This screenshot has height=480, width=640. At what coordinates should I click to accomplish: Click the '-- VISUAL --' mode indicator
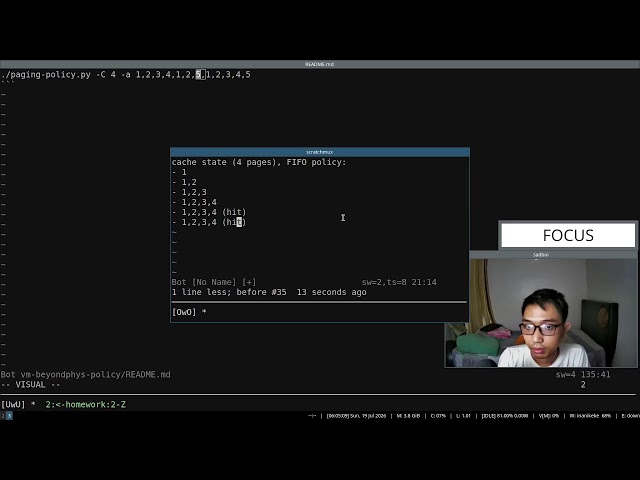[x=30, y=384]
